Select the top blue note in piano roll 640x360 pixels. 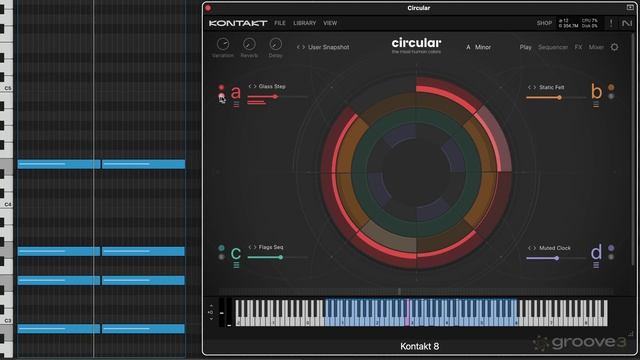coord(59,164)
